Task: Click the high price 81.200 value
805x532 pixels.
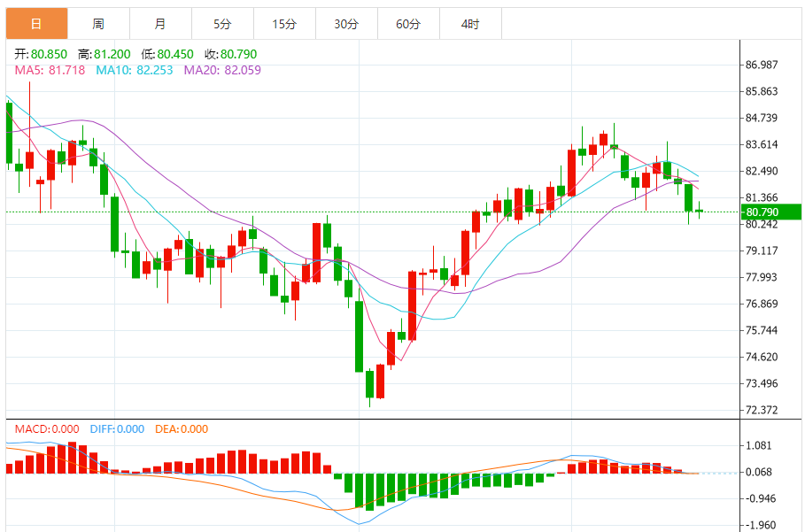Action: [112, 54]
